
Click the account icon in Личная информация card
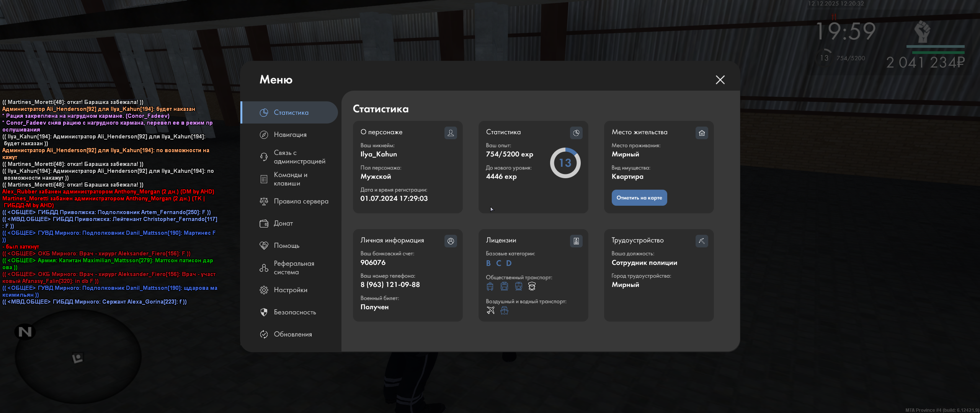click(x=451, y=241)
